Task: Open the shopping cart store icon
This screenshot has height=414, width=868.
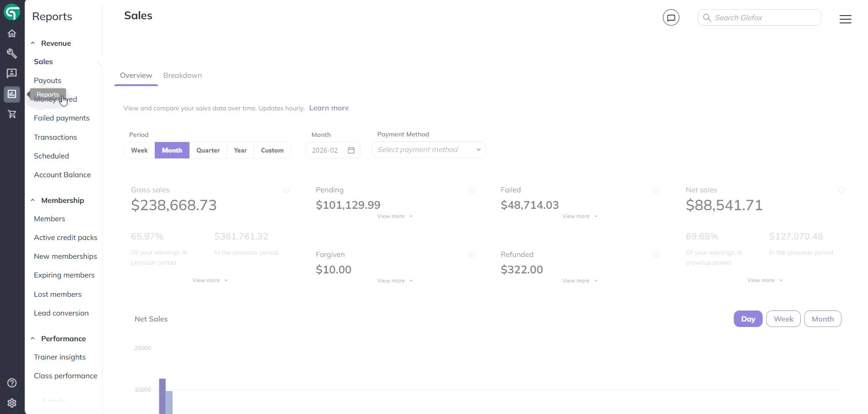Action: [12, 114]
